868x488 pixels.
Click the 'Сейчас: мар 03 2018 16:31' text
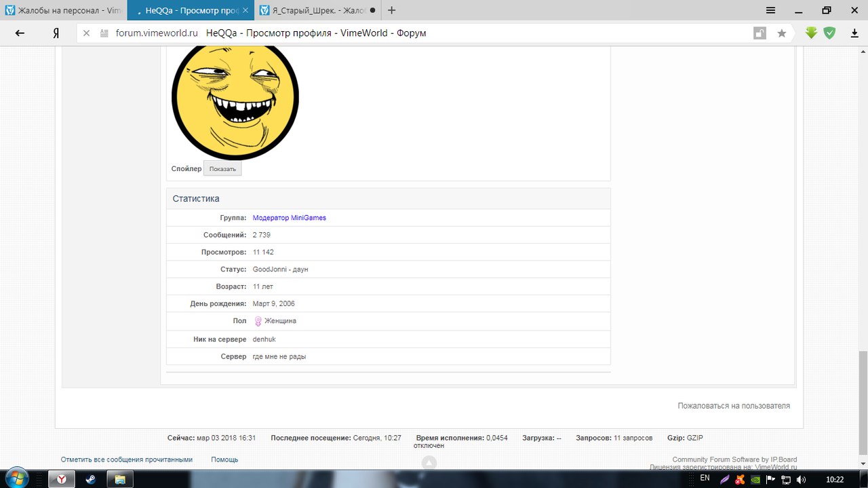click(x=212, y=438)
